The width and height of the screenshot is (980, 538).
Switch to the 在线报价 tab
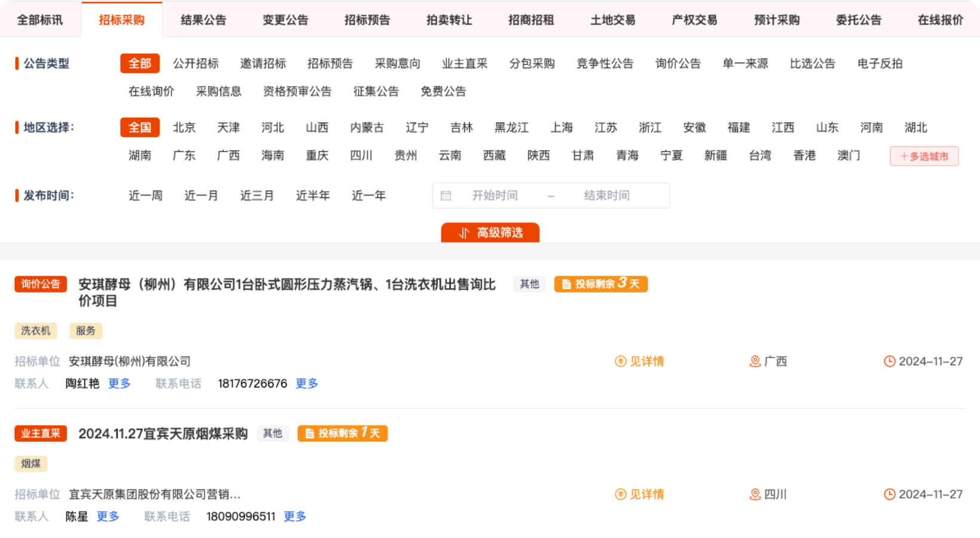[x=941, y=20]
